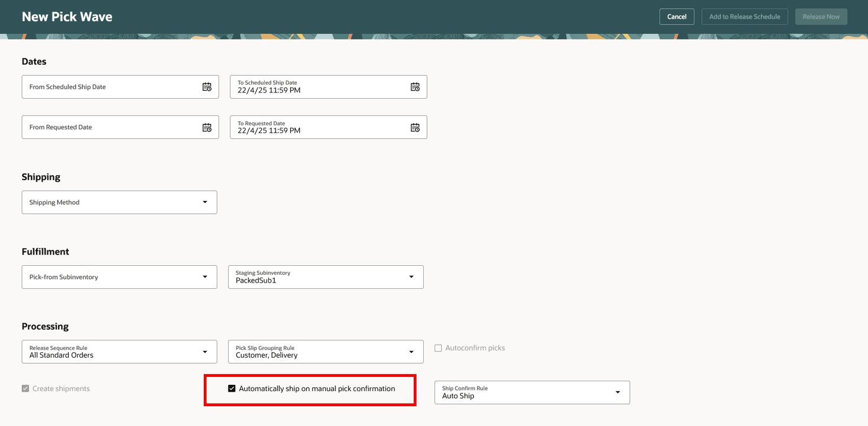Uncheck Automatically ship on manual pick confirmation
Screen dimensions: 868x426
point(231,389)
